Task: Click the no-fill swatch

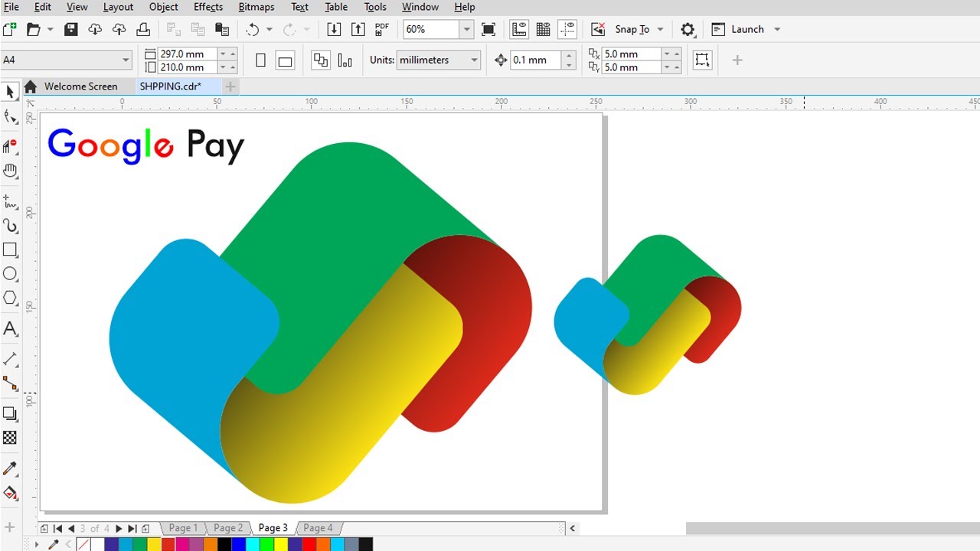Action: pos(83,544)
